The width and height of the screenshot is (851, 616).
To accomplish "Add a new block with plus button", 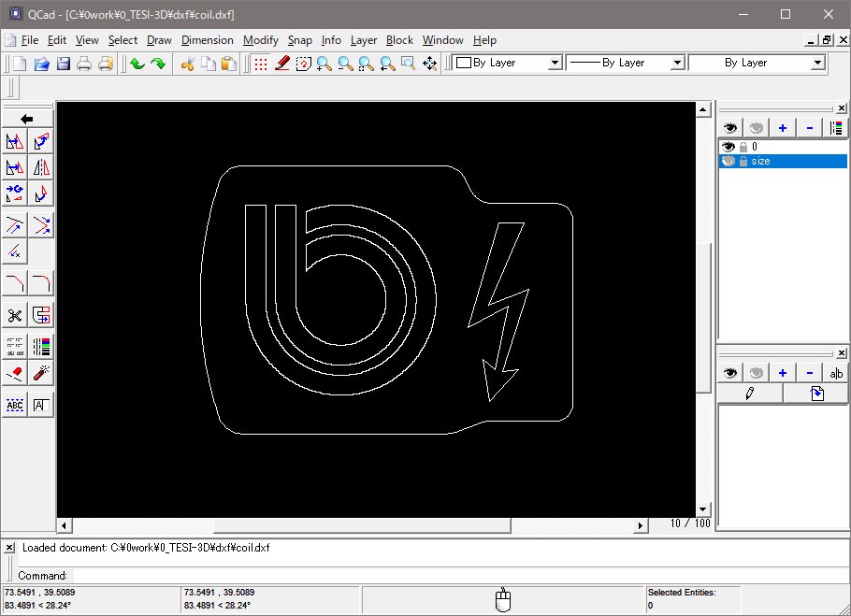I will tap(783, 373).
